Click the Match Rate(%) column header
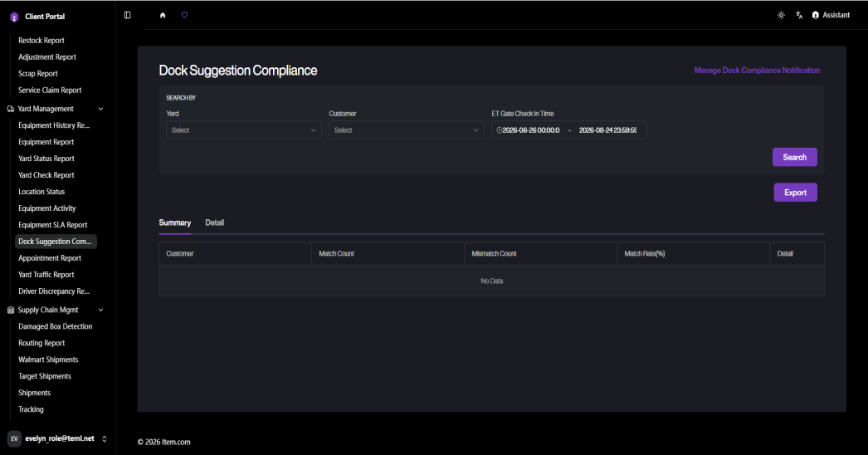Viewport: 868px width, 455px height. (693, 254)
